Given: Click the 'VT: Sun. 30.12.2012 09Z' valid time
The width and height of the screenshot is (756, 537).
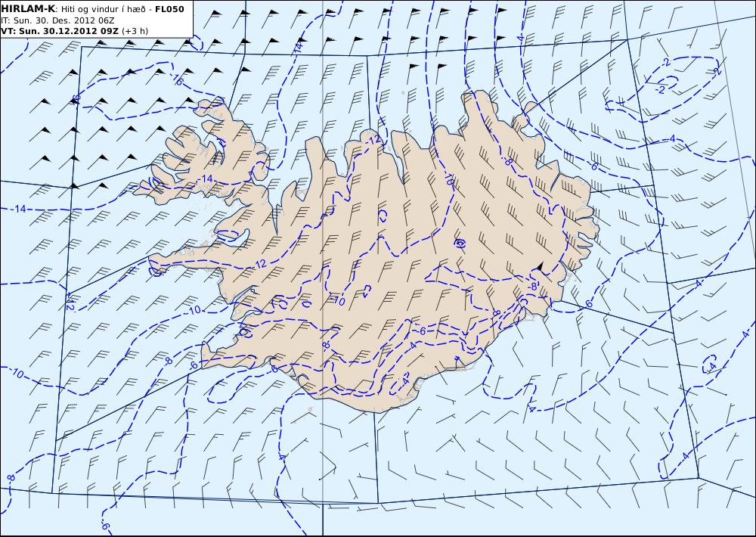Looking at the screenshot, I should [60, 31].
